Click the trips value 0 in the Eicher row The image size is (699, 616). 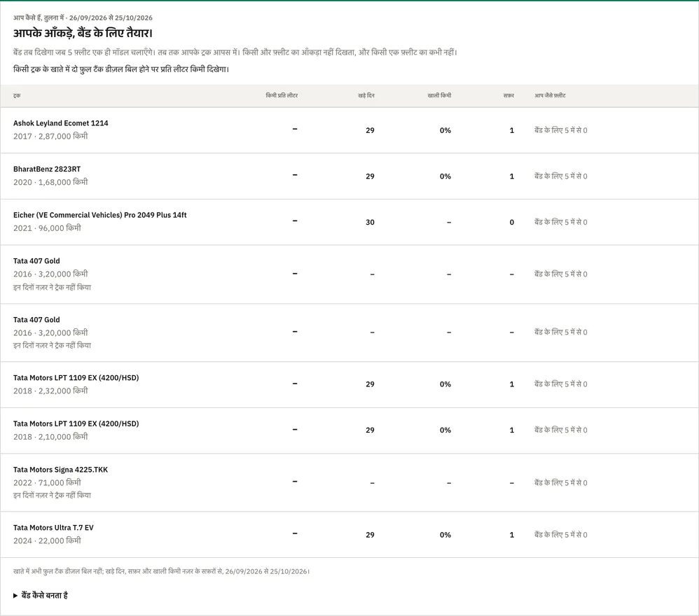[x=512, y=222]
